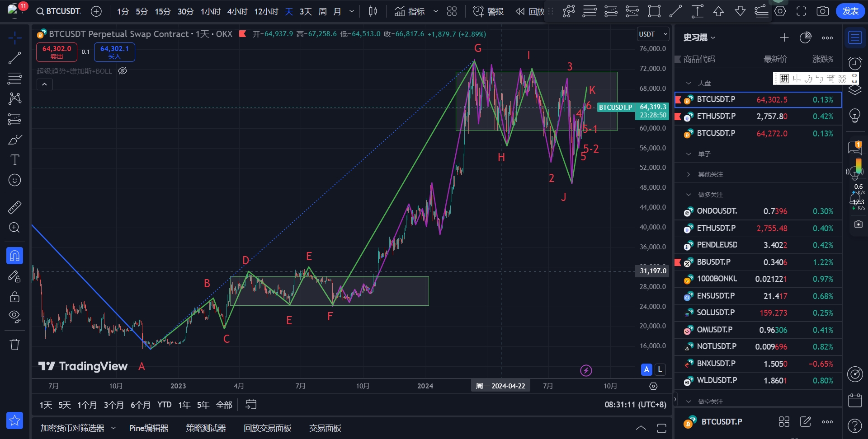Click the red flag on BBUSDT.P row
Screen dimensions: 868x439
(678, 262)
